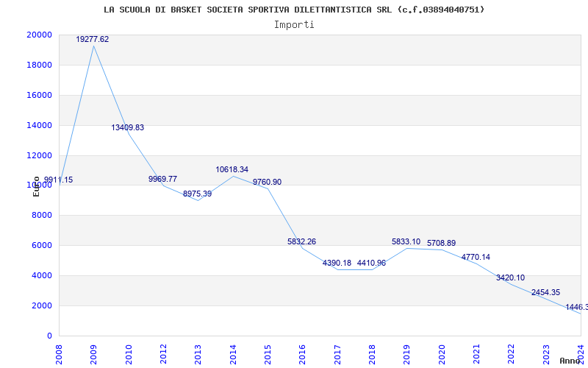Click the 19277.62 data label
The height and width of the screenshot is (368, 588).
93,39
